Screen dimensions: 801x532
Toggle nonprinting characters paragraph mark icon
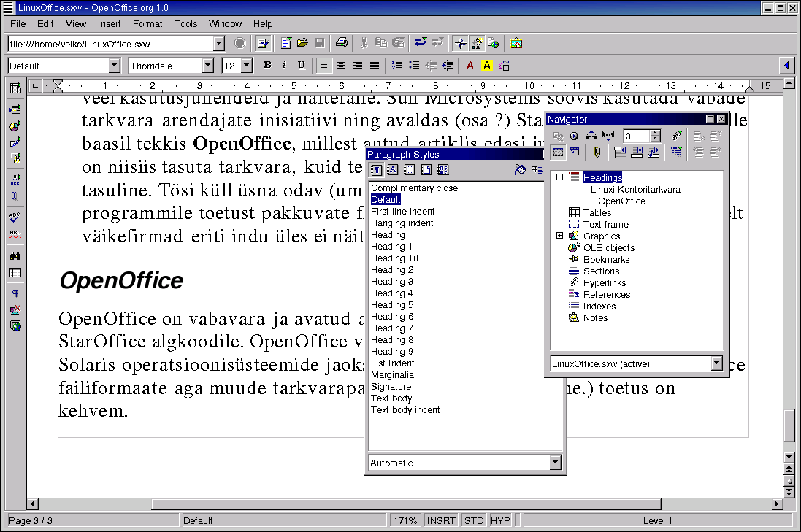[x=15, y=293]
